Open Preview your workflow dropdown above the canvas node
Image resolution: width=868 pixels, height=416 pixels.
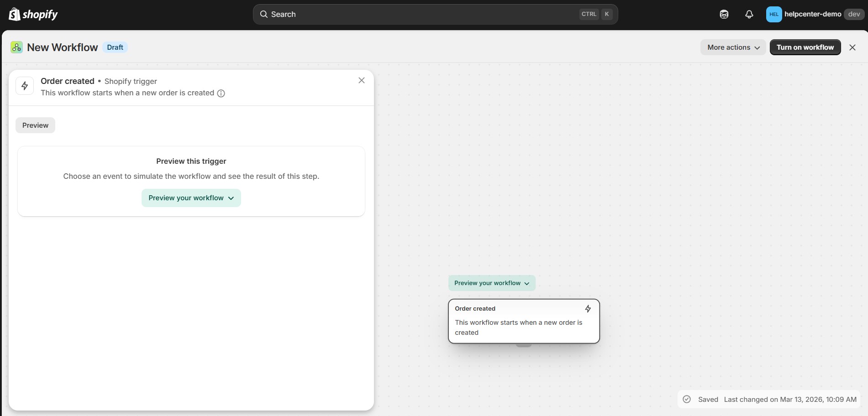tap(491, 283)
